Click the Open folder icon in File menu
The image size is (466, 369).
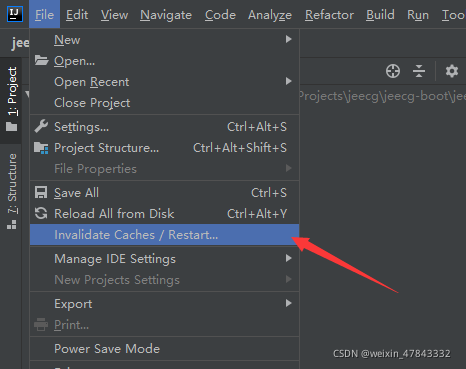pos(41,60)
